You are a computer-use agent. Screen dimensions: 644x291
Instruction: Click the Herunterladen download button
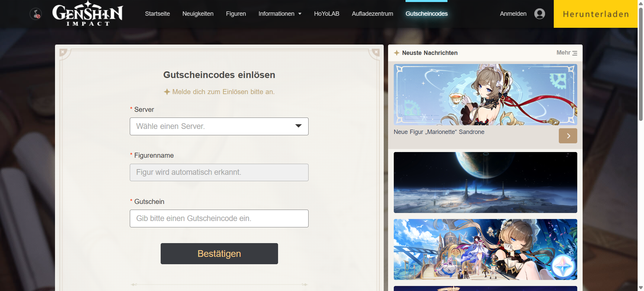pyautogui.click(x=595, y=14)
